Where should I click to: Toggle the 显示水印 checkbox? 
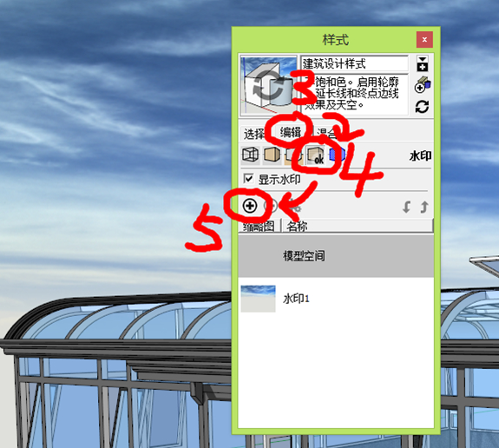248,179
